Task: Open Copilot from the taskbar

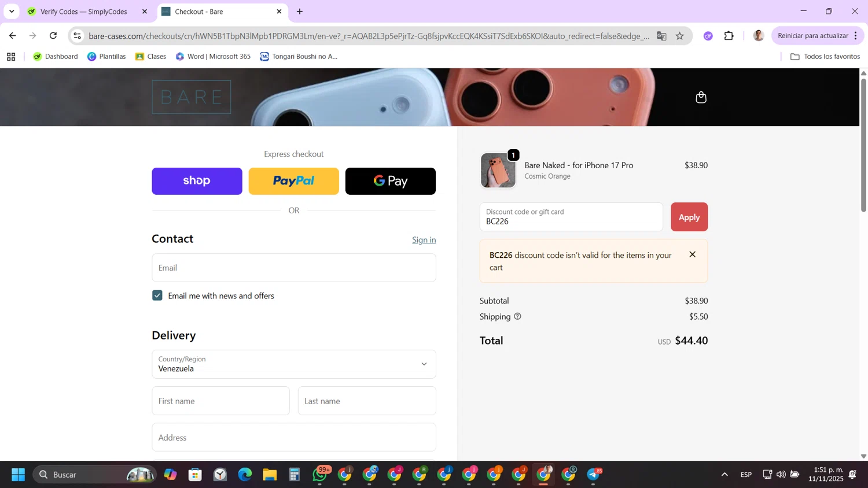Action: [170, 475]
